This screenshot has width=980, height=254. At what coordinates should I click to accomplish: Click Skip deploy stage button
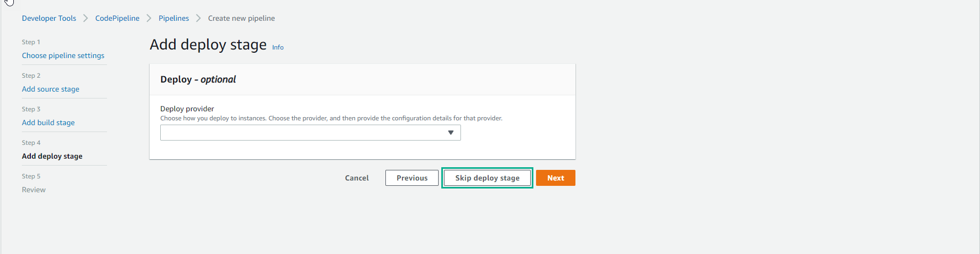point(487,178)
